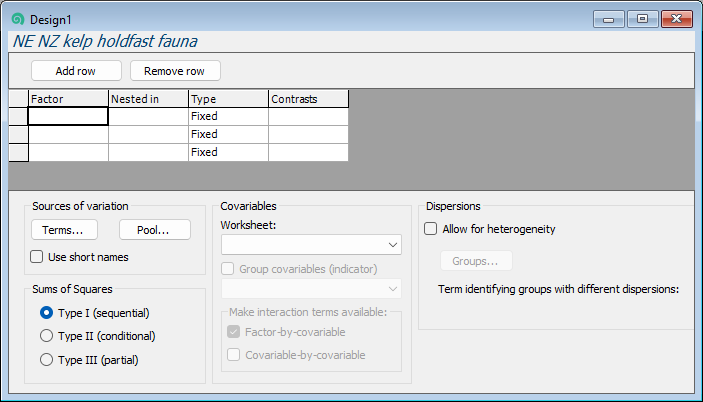Close the Design1 window
This screenshot has height=402, width=703.
(677, 19)
